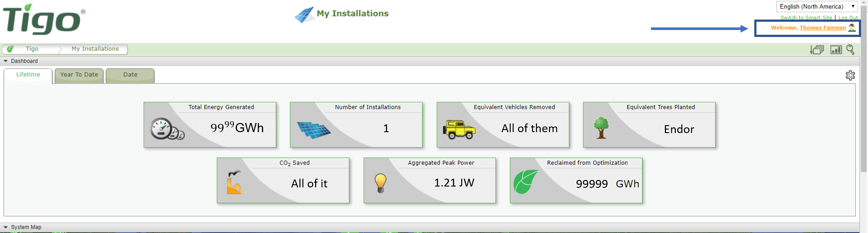The height and width of the screenshot is (233, 868).
Task: Click the yellow jeep vehicle icon
Action: point(459,130)
